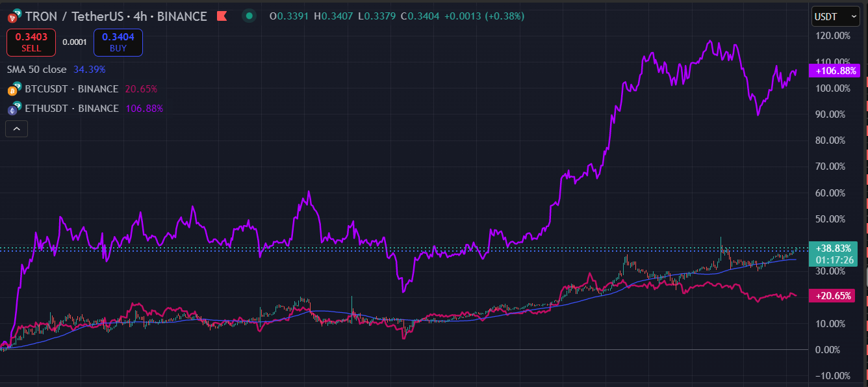Click the 90.00% price axis label

pyautogui.click(x=832, y=114)
